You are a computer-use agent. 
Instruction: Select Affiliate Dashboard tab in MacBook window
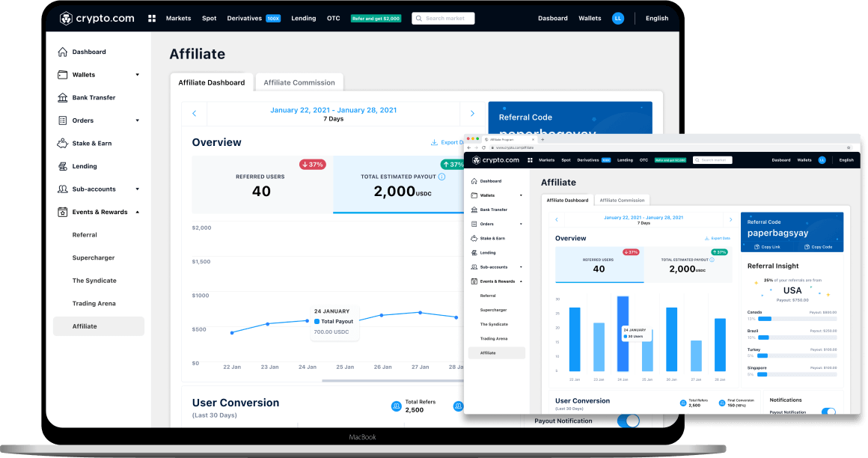(212, 82)
